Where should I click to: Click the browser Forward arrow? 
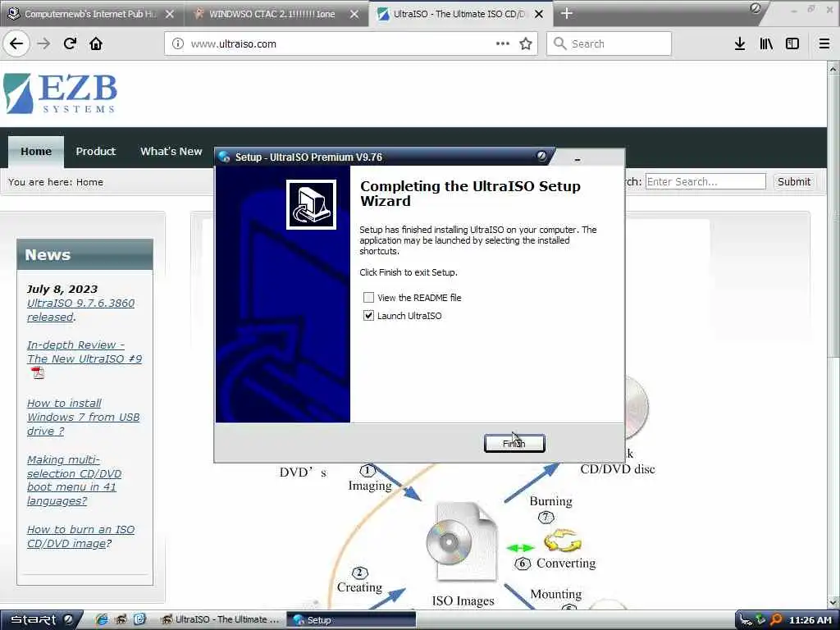click(43, 43)
